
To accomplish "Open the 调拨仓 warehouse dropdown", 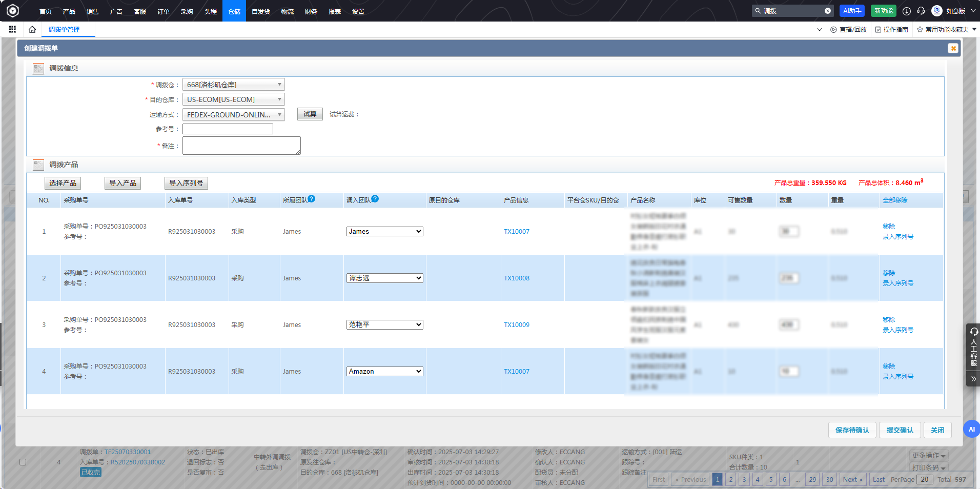I will (x=233, y=85).
